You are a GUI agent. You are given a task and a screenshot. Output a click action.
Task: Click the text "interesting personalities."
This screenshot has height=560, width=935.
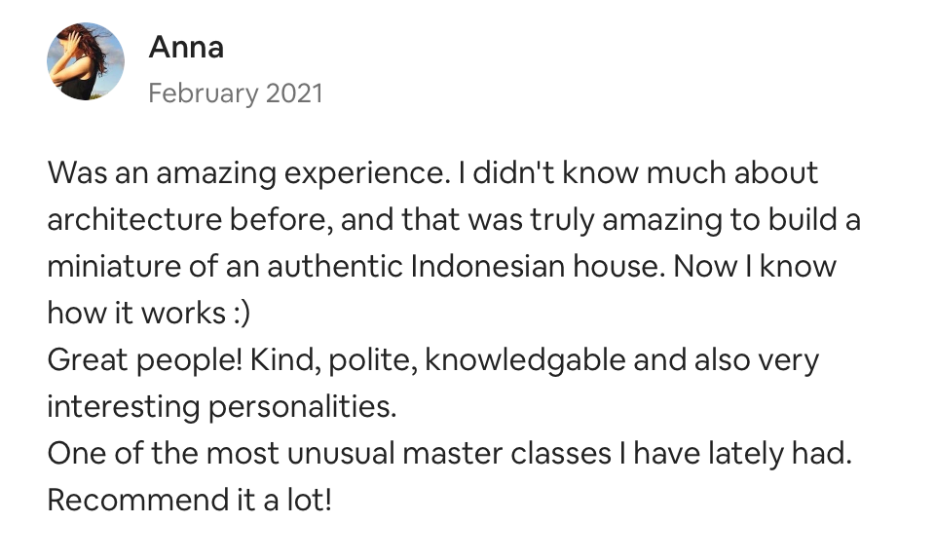pos(222,407)
